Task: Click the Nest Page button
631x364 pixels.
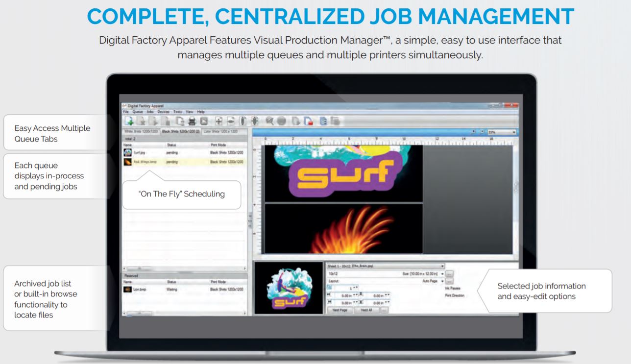Action: coord(340,310)
